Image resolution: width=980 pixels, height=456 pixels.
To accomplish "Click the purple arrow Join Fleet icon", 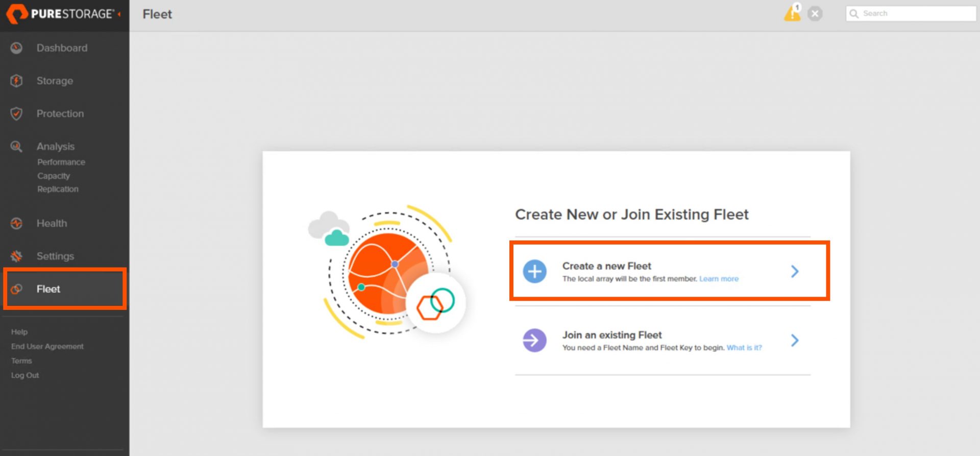I will click(534, 340).
